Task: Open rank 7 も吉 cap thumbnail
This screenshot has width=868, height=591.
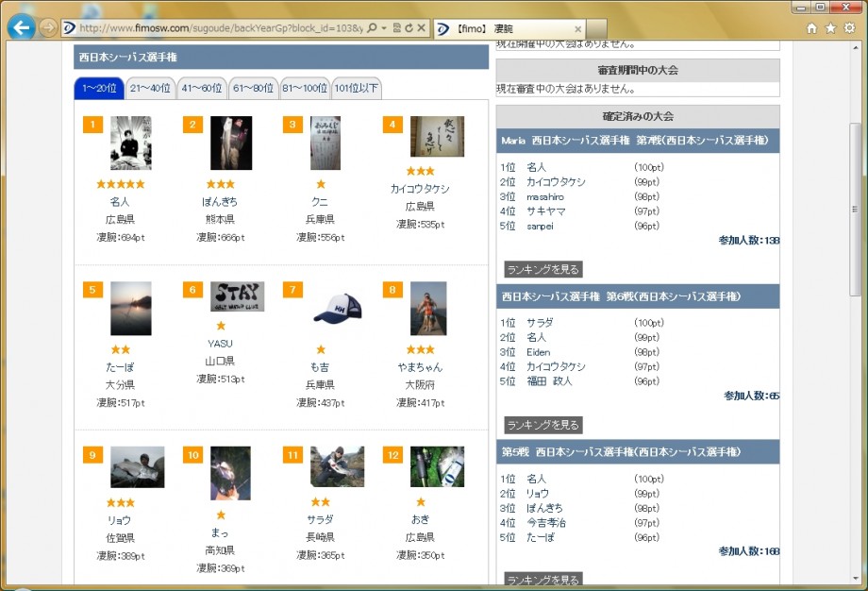Action: pos(337,309)
